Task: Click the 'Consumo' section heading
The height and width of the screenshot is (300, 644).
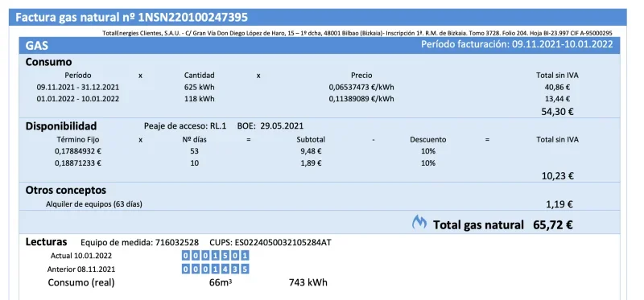Action: [x=48, y=62]
